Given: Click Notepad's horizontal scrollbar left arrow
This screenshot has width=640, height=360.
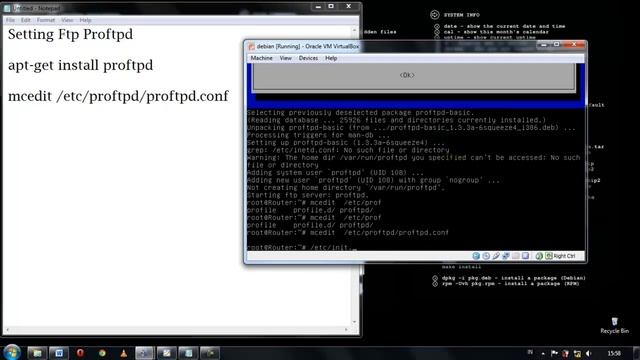Looking at the screenshot, I should (x=8, y=330).
